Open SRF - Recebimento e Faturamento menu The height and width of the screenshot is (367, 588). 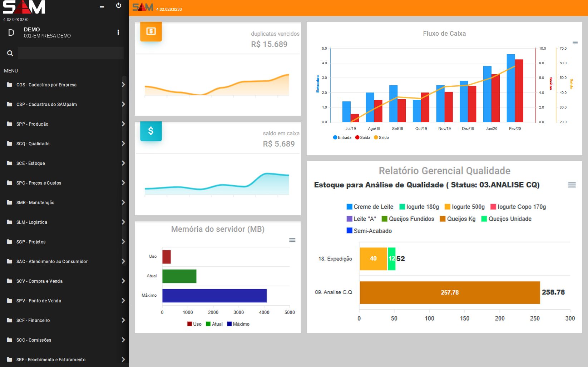pyautogui.click(x=64, y=360)
